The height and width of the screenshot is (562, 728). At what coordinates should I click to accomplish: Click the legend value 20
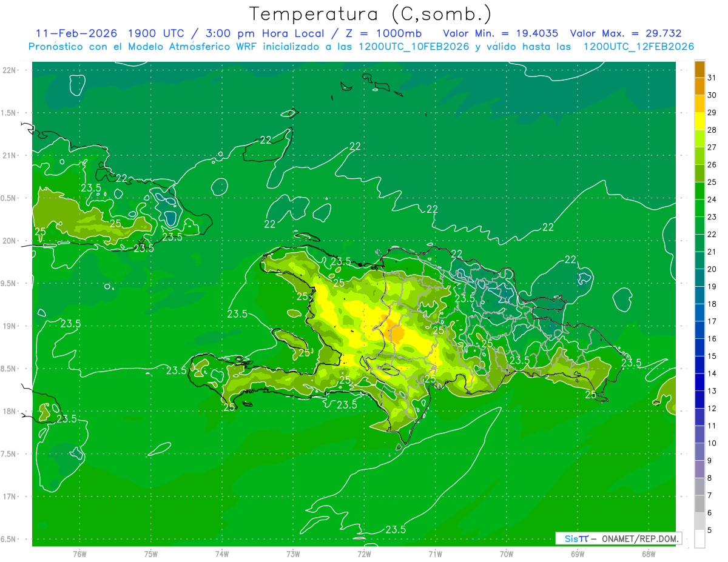[712, 269]
